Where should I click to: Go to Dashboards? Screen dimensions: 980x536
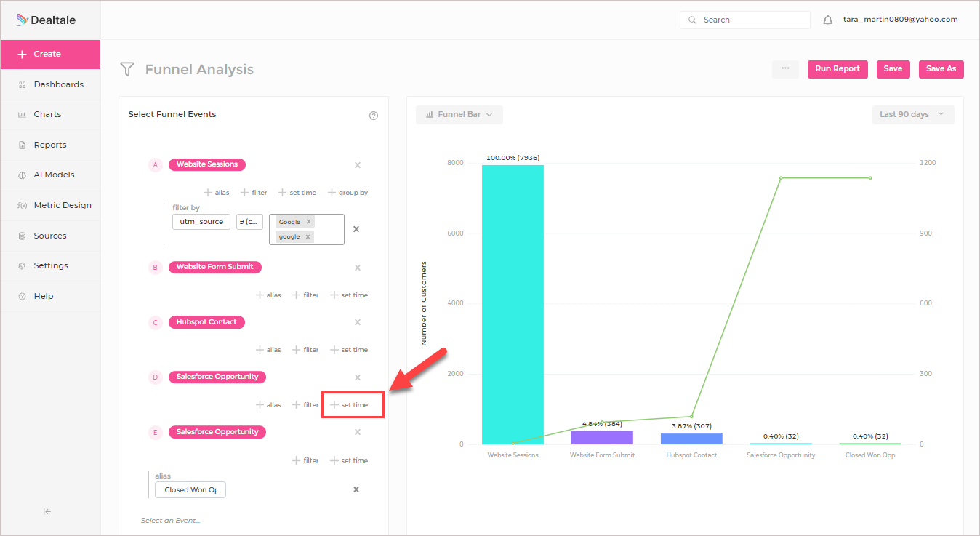point(50,84)
